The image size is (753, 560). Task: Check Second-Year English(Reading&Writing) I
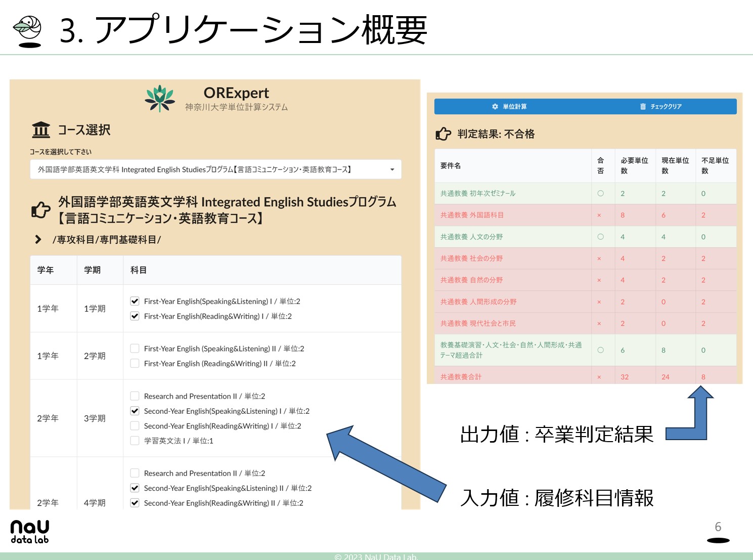[x=135, y=425]
